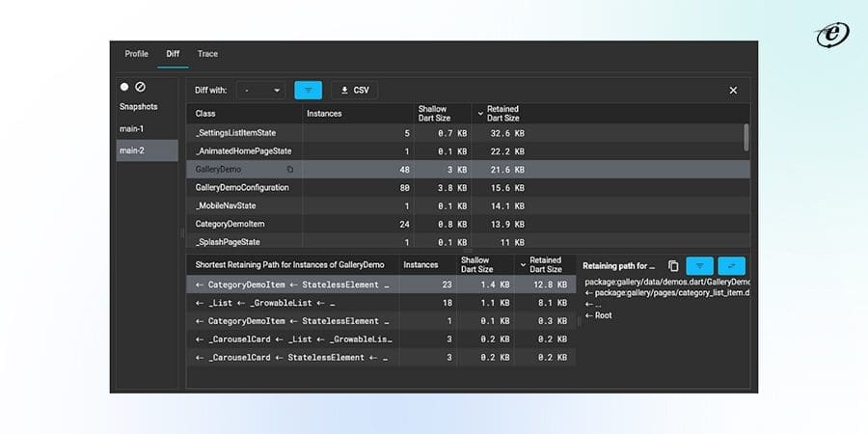Select the main-1 snapshot
The image size is (868, 434).
(148, 129)
